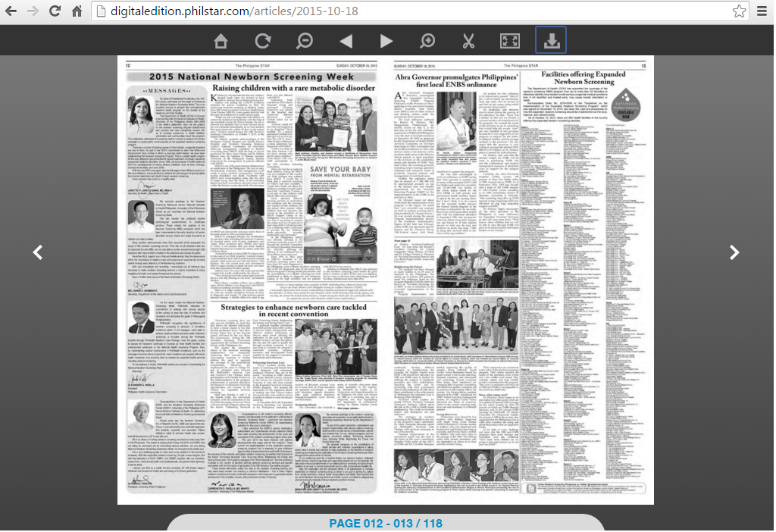Open the Chrome hamburger menu
The height and width of the screenshot is (532, 776).
[x=762, y=11]
